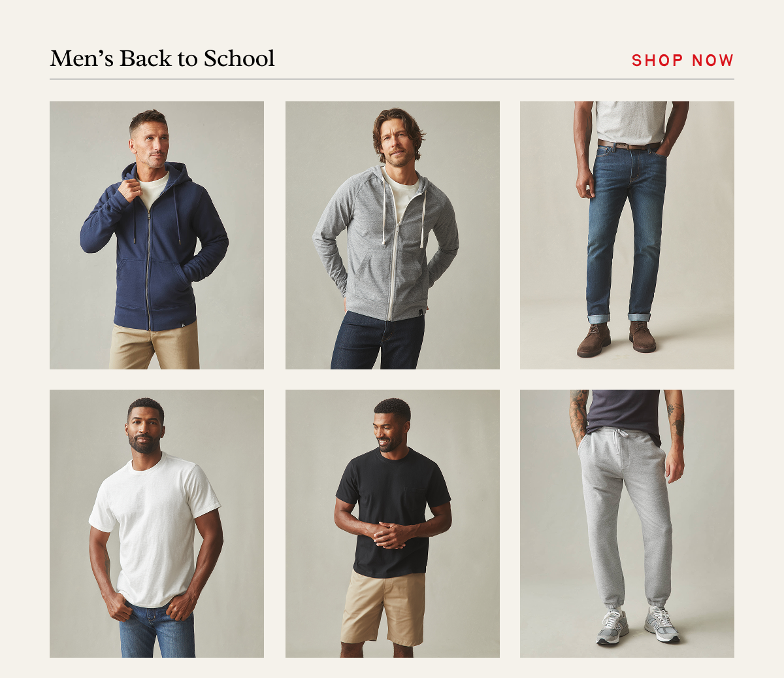Click the navy tee above gray sweatpants
This screenshot has height=678, width=784.
(624, 413)
